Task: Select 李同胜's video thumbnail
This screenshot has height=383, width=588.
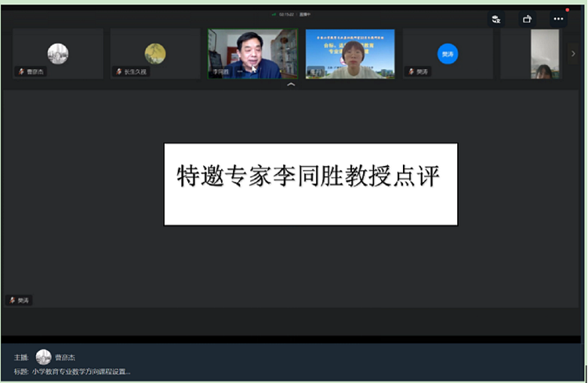Action: click(x=252, y=53)
